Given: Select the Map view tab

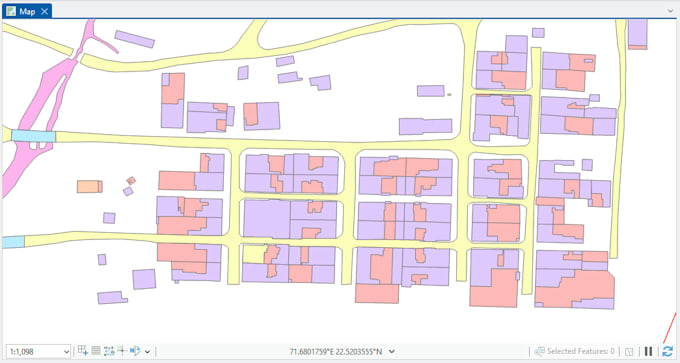Looking at the screenshot, I should (x=27, y=12).
